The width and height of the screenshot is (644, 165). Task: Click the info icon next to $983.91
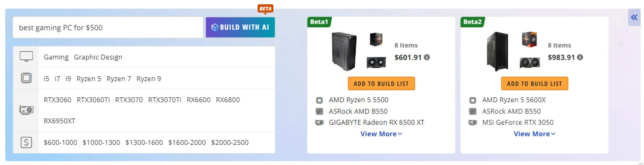coord(580,57)
